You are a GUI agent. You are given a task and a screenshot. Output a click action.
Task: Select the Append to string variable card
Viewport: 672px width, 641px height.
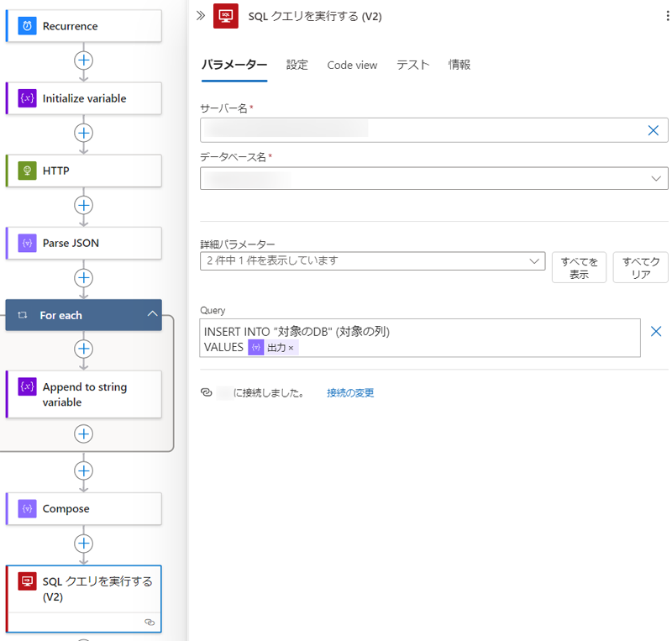(x=84, y=395)
